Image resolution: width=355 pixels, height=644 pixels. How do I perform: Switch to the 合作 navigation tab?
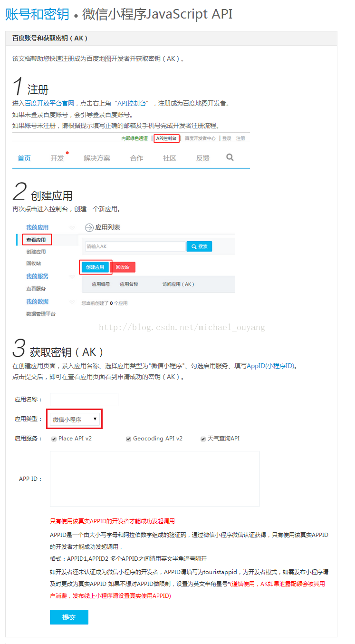click(x=136, y=158)
